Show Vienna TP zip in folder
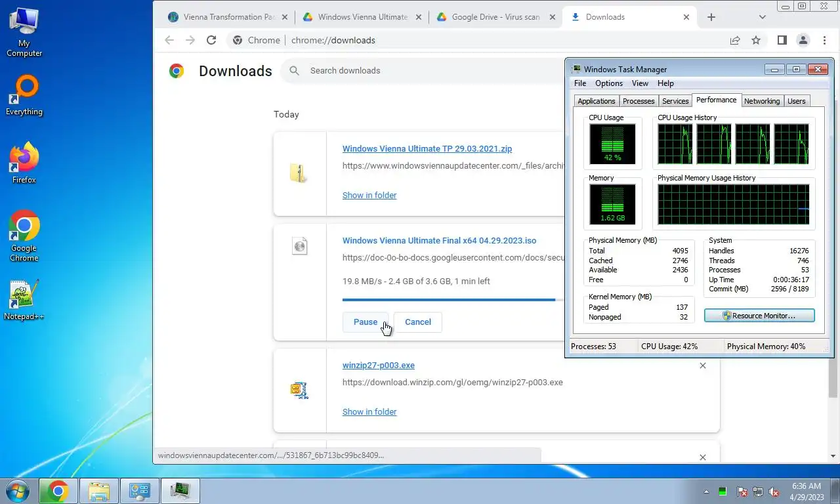This screenshot has height=504, width=840. coord(369,195)
